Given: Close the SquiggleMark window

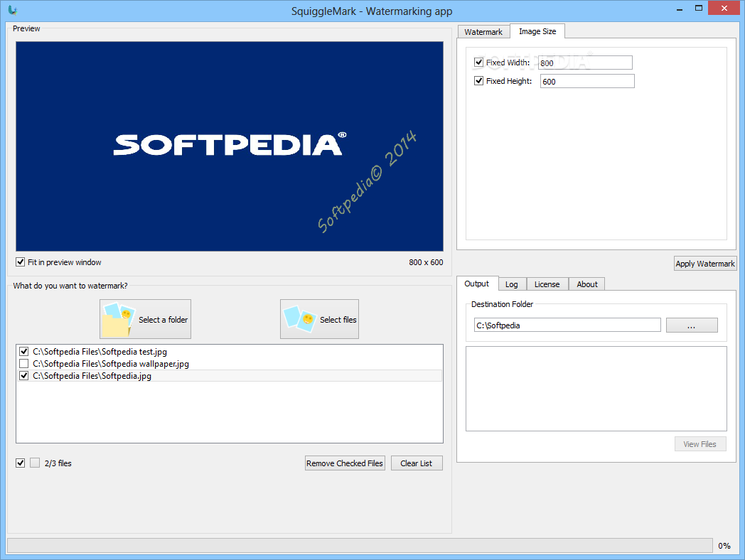Looking at the screenshot, I should pos(724,8).
